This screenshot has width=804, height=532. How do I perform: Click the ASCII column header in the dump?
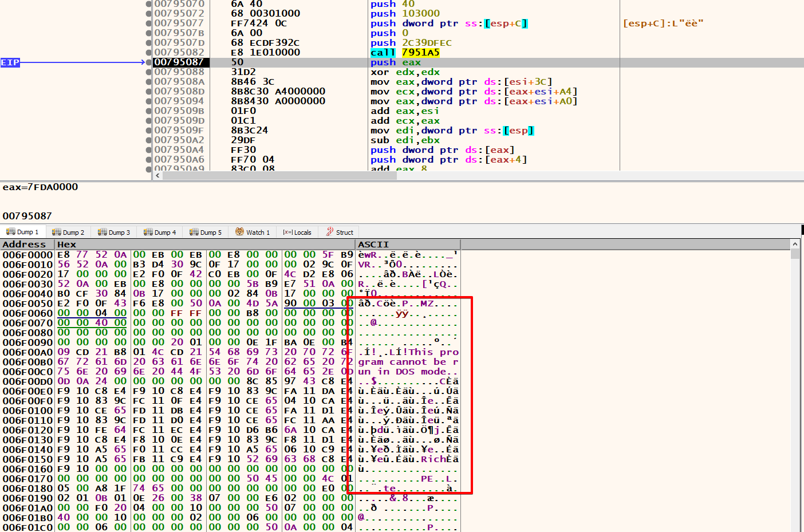click(373, 245)
